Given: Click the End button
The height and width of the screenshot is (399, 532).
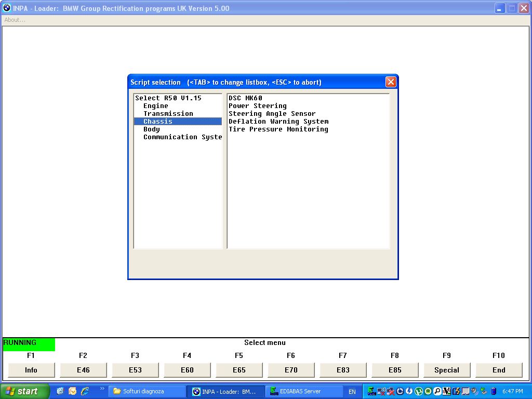Looking at the screenshot, I should coord(499,370).
